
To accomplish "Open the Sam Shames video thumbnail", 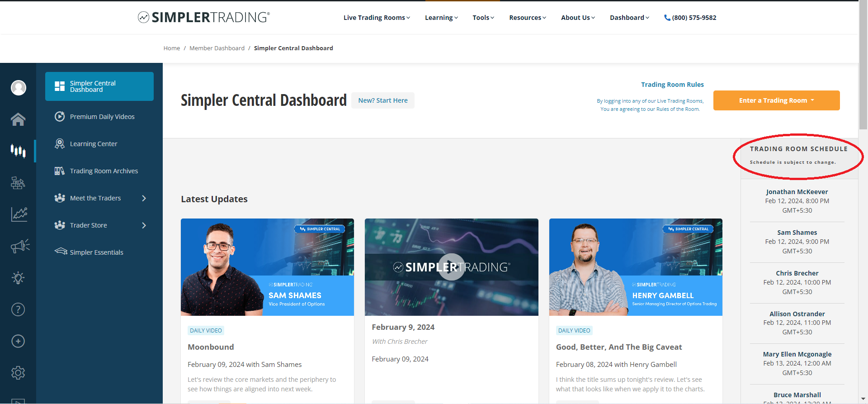I will click(267, 267).
